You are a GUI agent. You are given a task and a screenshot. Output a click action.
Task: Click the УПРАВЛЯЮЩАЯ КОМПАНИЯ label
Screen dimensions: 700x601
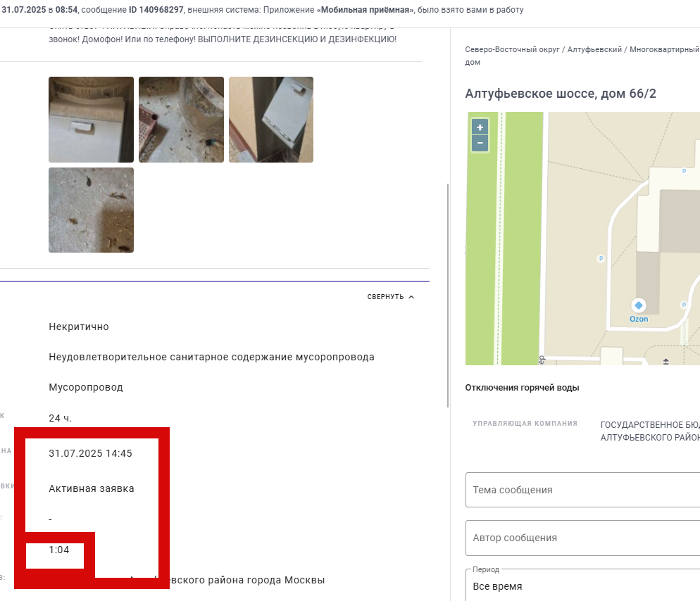(x=525, y=424)
